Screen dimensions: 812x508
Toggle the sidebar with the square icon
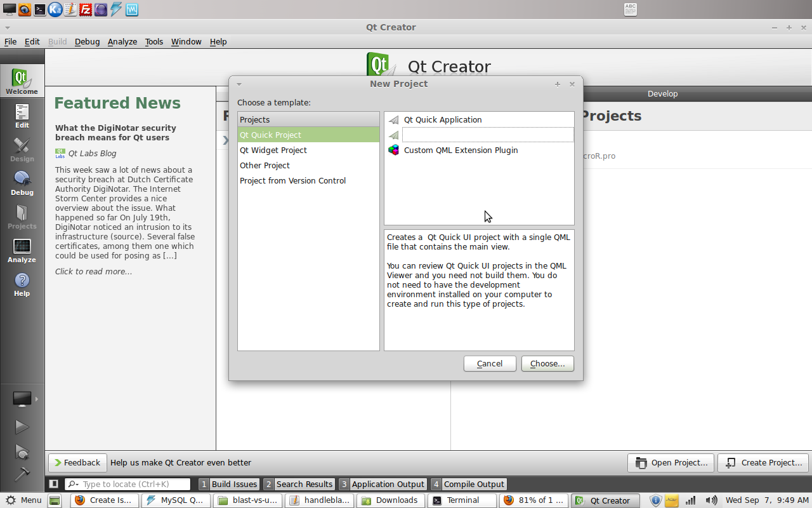[54, 484]
